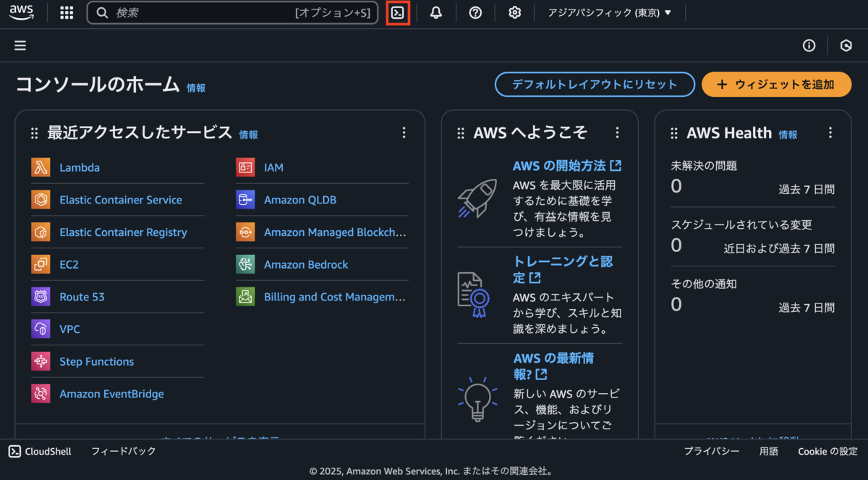
Task: Open the VPC link
Action: 69,329
